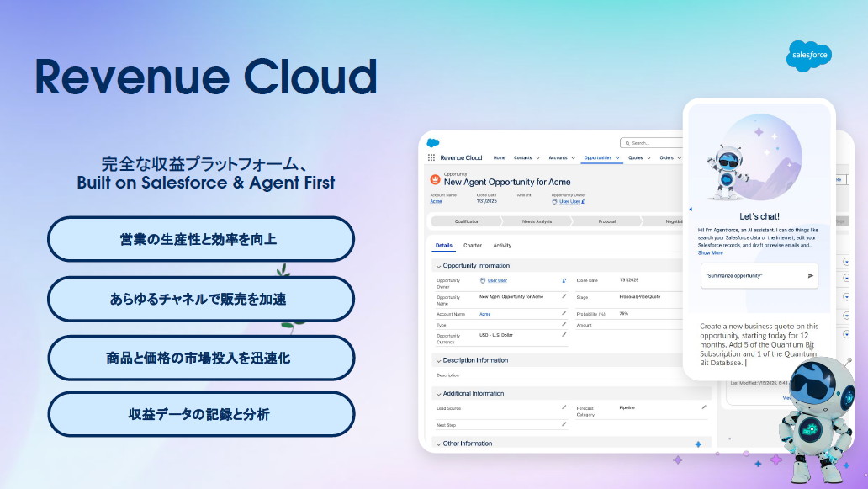This screenshot has width=868, height=489.
Task: Edit Account Name with pencil icon
Action: coord(564,313)
